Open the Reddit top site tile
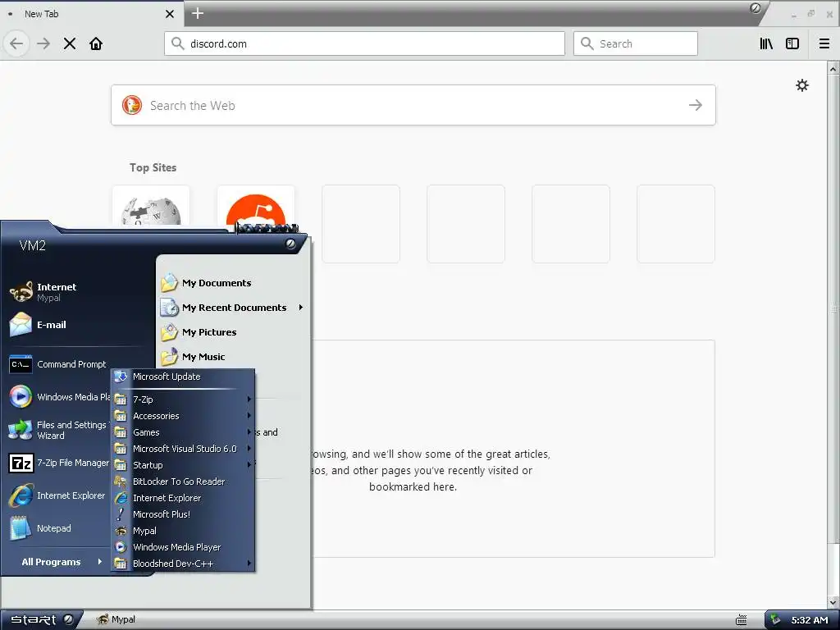 256,206
